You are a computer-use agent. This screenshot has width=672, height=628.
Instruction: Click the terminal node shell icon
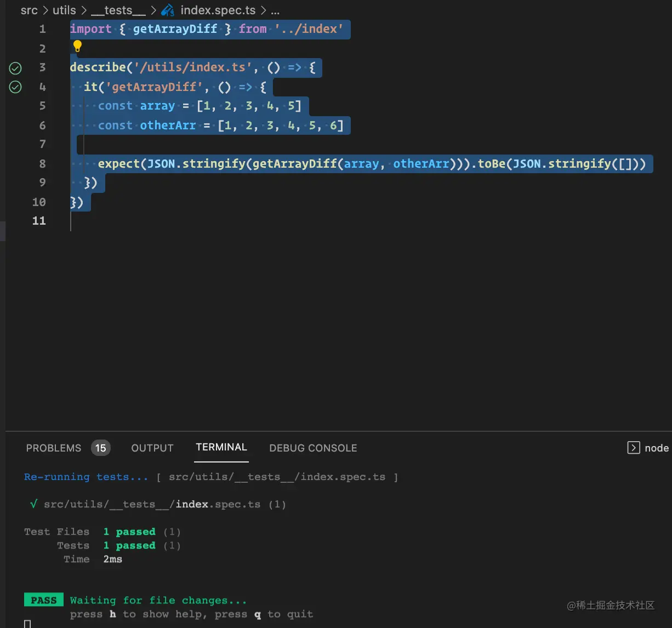[633, 448]
